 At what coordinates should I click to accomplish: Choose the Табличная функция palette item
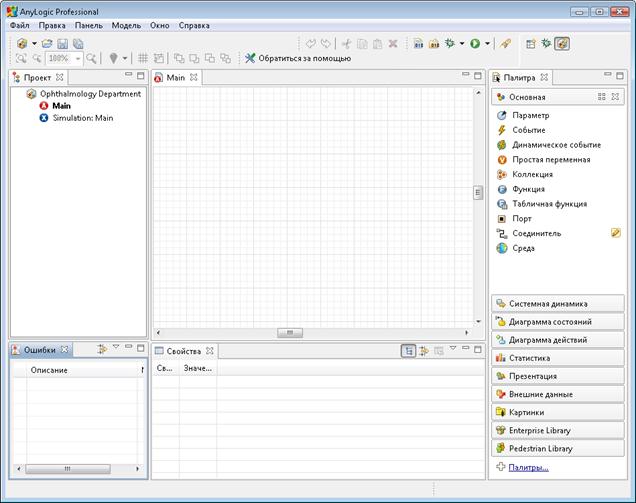tap(549, 203)
